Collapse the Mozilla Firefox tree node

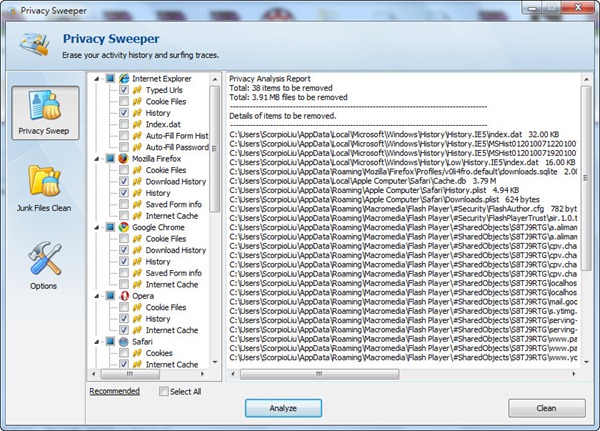pos(96,158)
